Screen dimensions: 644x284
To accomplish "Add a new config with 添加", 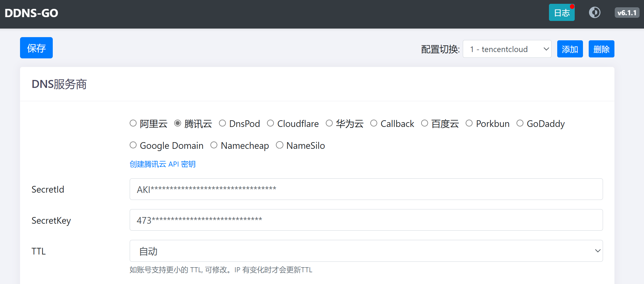I will click(570, 49).
